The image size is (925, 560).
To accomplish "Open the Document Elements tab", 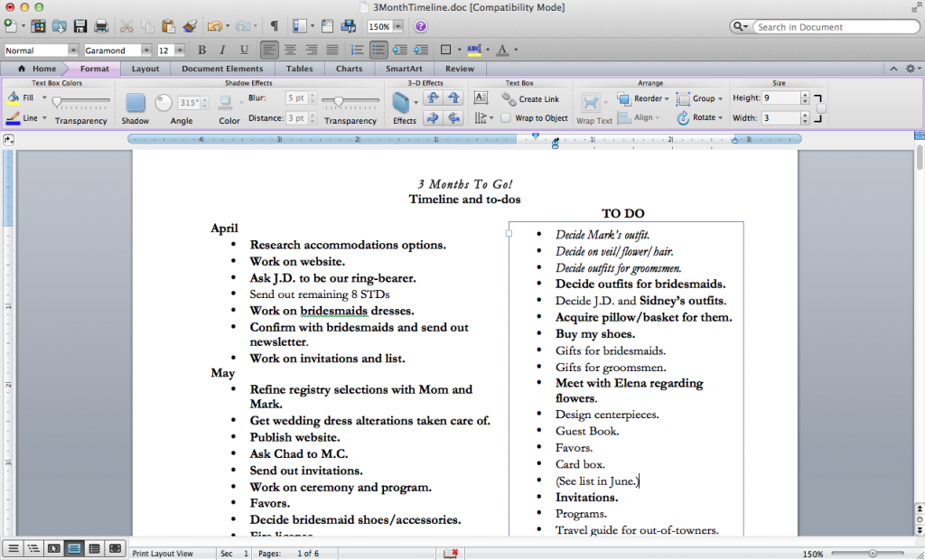I will click(x=222, y=69).
